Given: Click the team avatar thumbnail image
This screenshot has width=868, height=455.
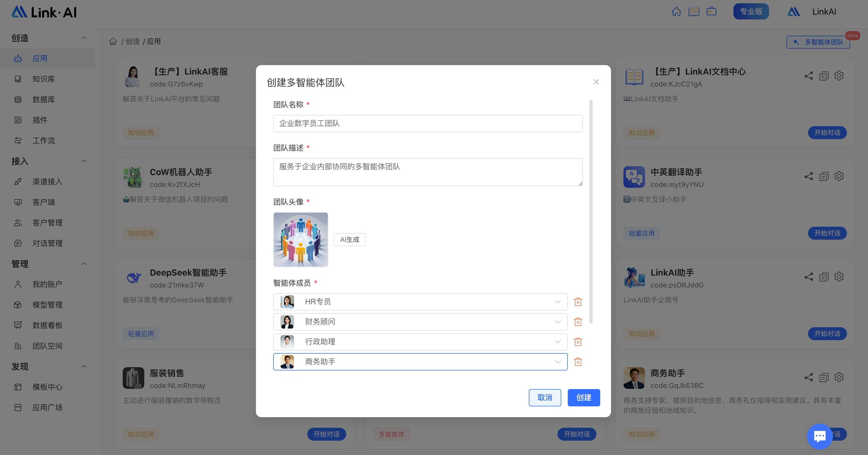Looking at the screenshot, I should coord(301,239).
